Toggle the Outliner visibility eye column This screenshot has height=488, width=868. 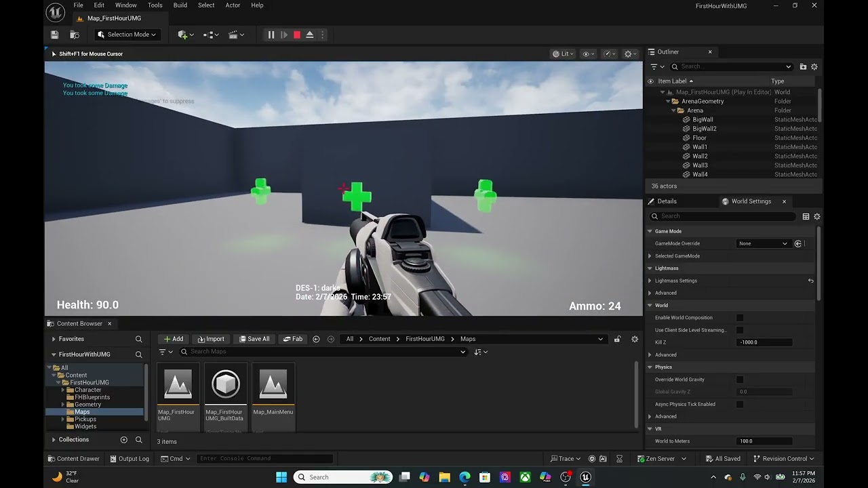click(651, 81)
